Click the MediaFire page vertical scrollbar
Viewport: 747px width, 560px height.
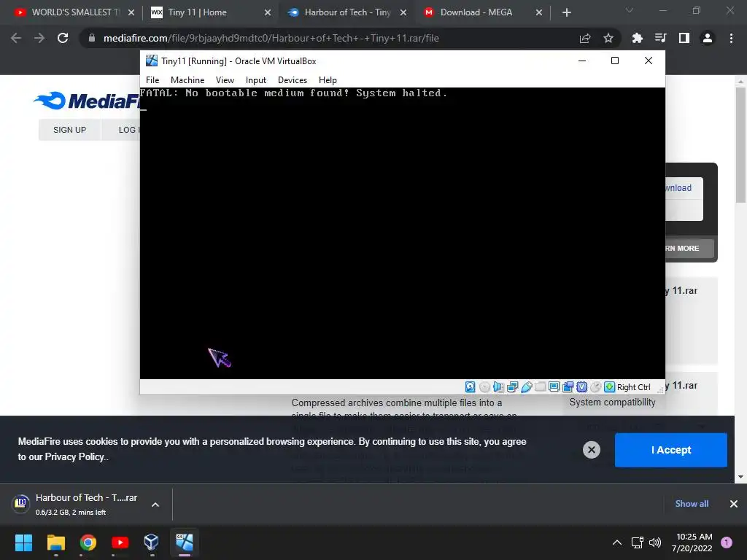pos(740,145)
